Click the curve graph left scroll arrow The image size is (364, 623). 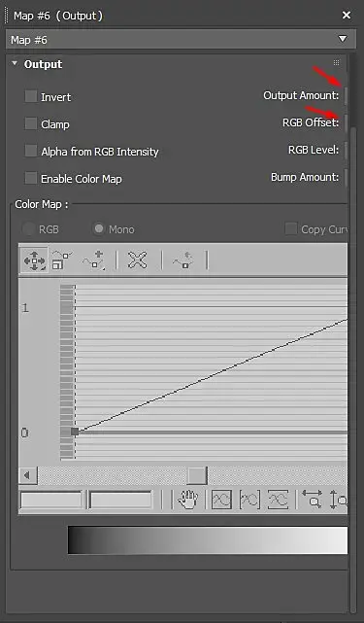click(28, 475)
